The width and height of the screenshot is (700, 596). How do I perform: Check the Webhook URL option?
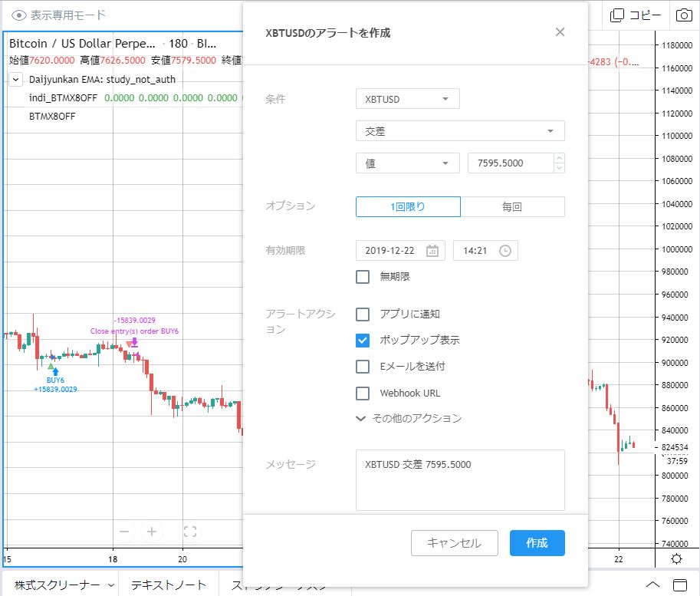pyautogui.click(x=363, y=393)
